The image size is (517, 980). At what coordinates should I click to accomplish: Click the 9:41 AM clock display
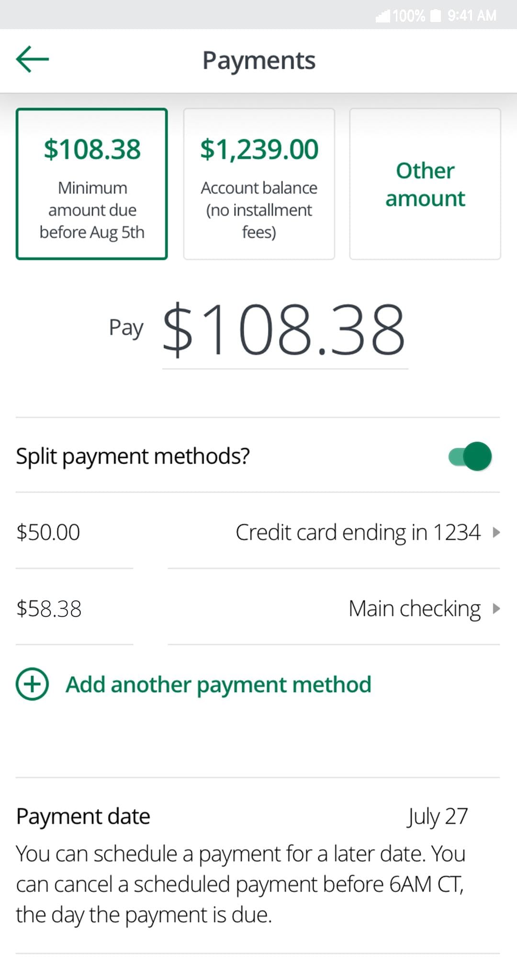(x=472, y=14)
